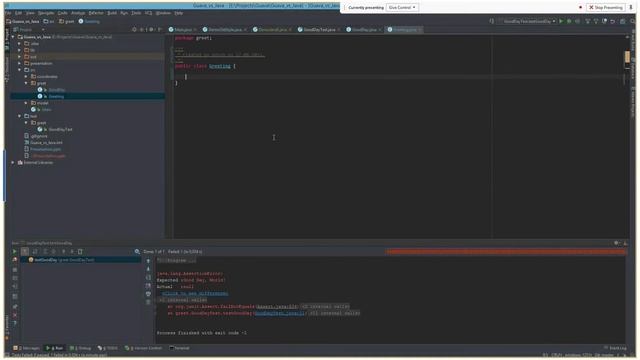Rerun failed tests icon in Run panel
Viewport: 640px width, 360px height.
coord(15,260)
